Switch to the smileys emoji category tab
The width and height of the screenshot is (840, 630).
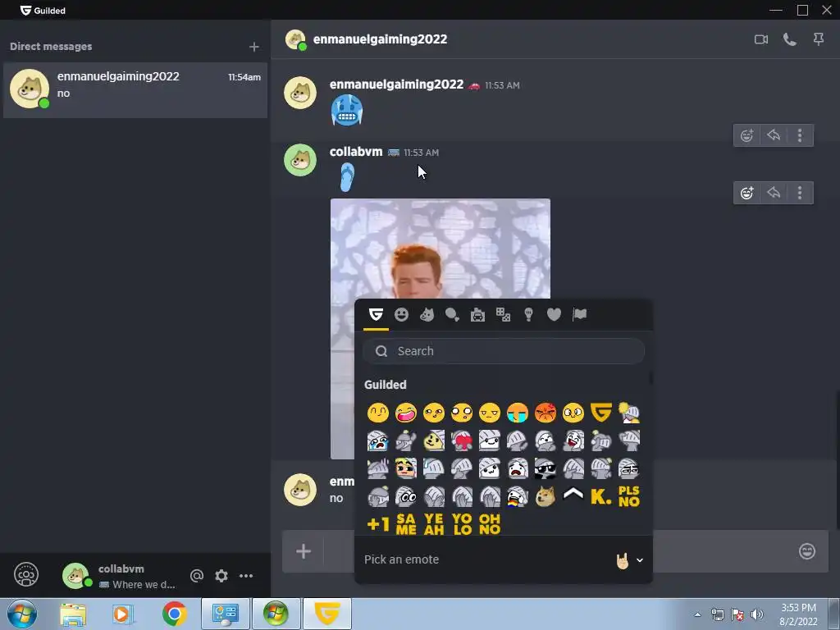401,314
